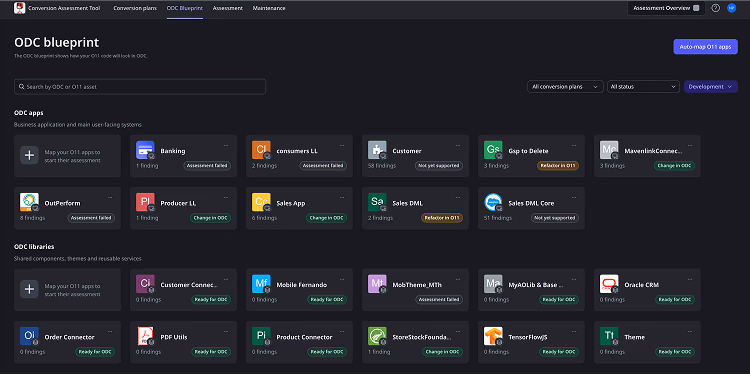Open the All conversion plans dropdown
The image size is (750, 375).
click(x=565, y=87)
